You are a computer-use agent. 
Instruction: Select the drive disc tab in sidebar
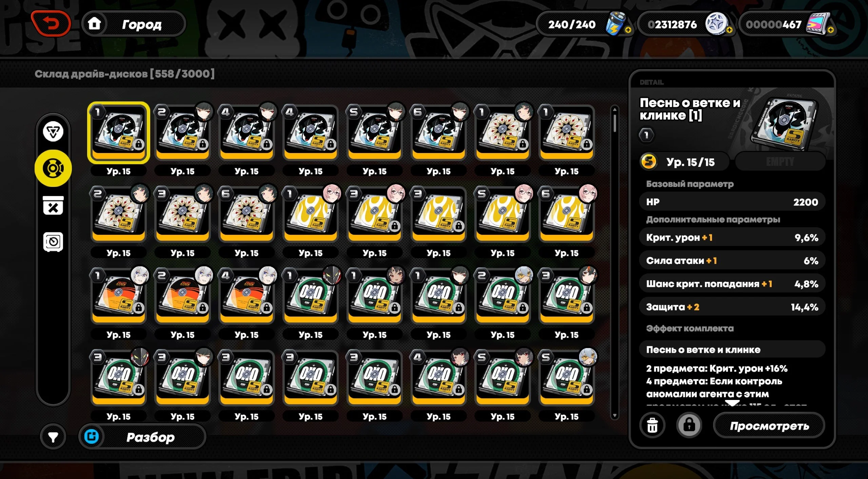tap(53, 168)
